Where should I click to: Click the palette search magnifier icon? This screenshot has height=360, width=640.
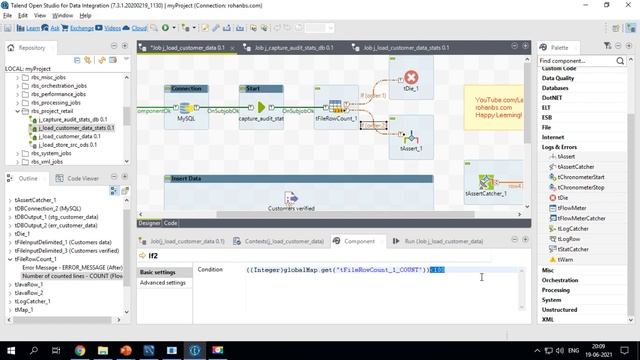pyautogui.click(x=620, y=61)
